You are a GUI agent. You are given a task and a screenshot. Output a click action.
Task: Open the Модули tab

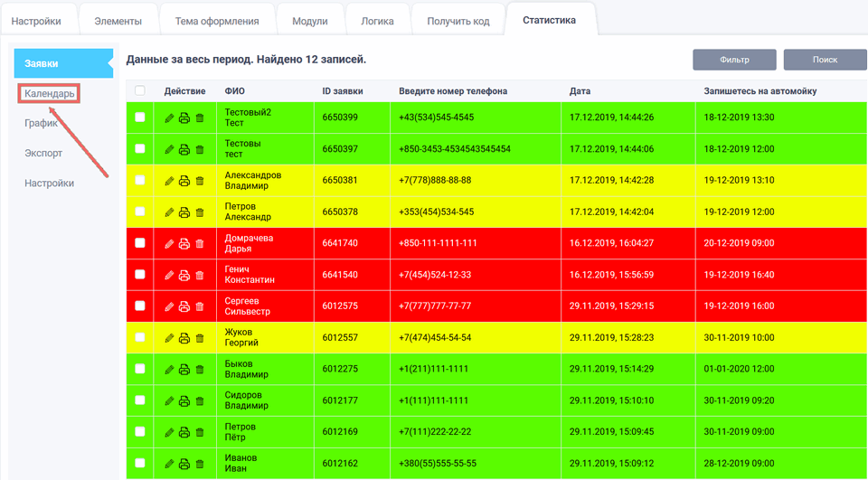click(310, 21)
